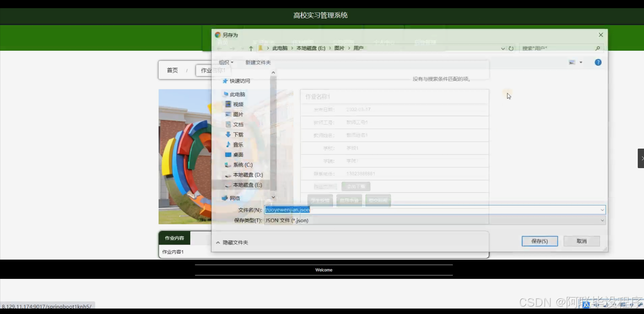Select the 此电脑 computer icon
This screenshot has height=314, width=644.
(x=225, y=94)
